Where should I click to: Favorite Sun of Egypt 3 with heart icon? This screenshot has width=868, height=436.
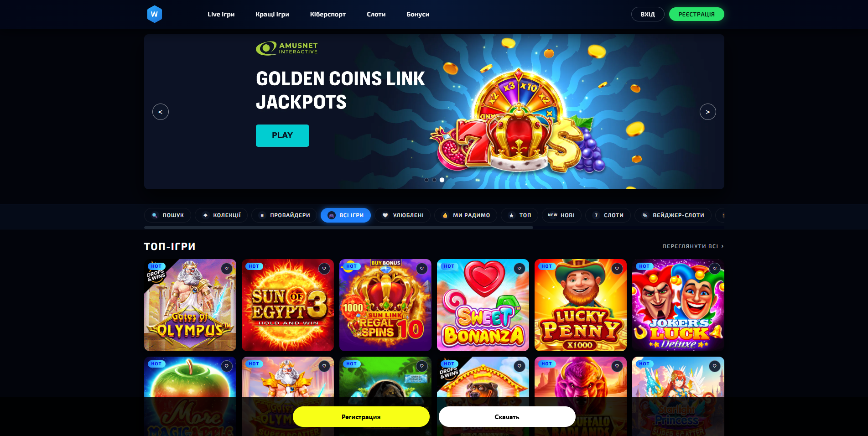pos(324,269)
